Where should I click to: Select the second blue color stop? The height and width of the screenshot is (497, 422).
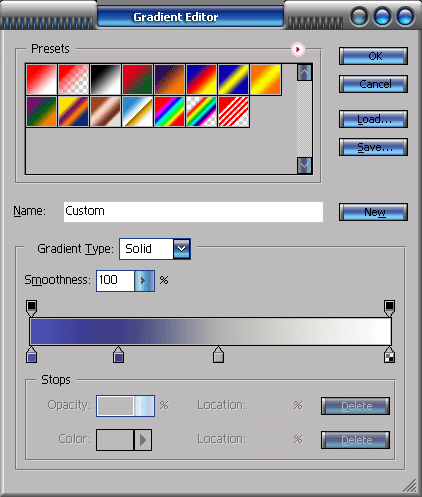pos(118,355)
